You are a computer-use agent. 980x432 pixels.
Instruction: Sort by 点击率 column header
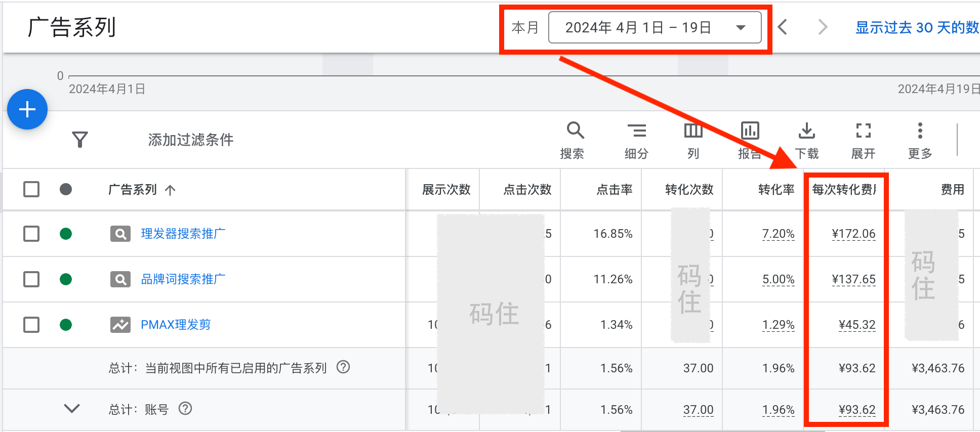click(614, 190)
